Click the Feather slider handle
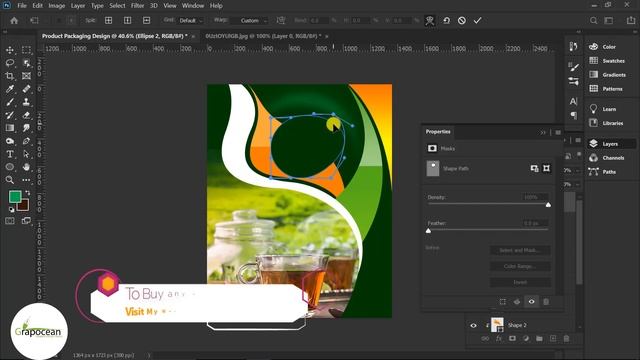 [428, 231]
